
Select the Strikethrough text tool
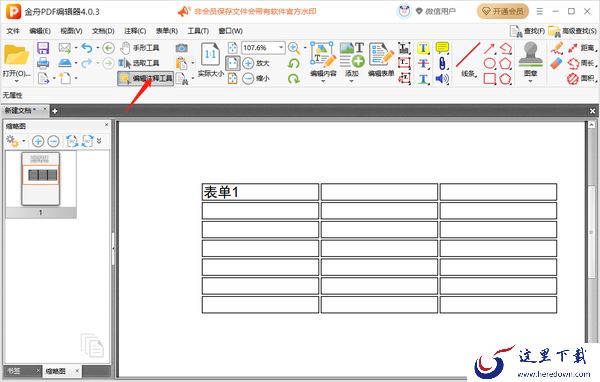[423, 64]
